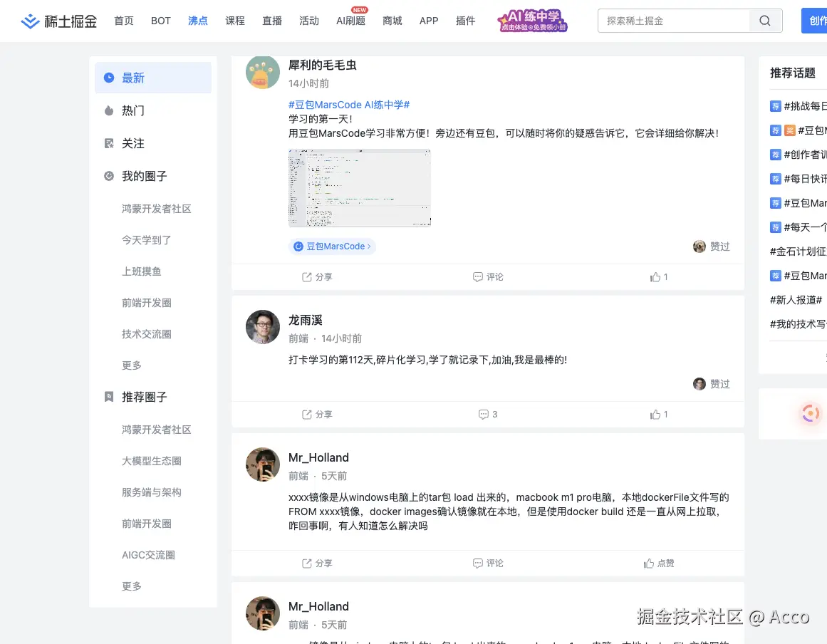Image resolution: width=827 pixels, height=644 pixels.
Task: Expand 更多 below AIGC交流圈
Action: (131, 586)
